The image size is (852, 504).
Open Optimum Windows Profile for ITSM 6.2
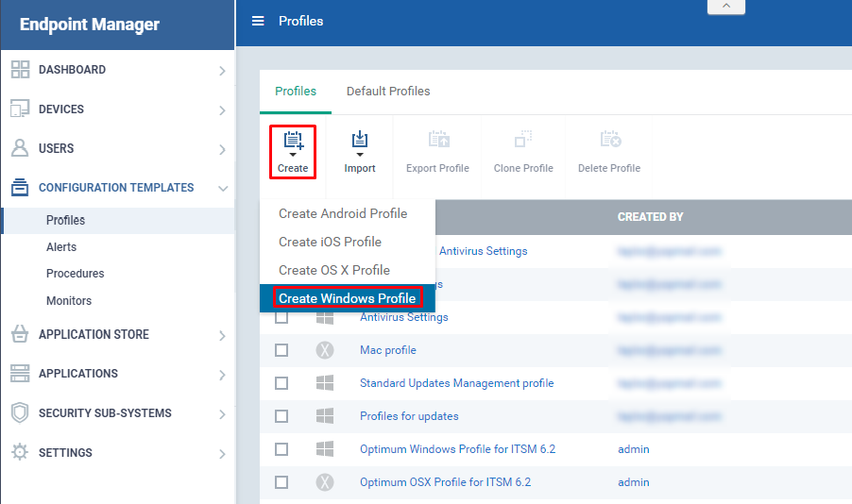(x=457, y=449)
